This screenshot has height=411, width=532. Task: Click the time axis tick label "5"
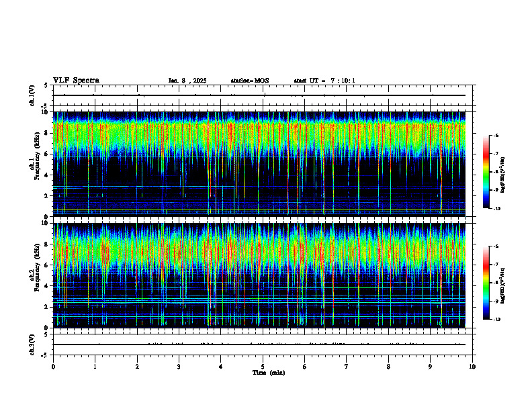click(x=263, y=367)
